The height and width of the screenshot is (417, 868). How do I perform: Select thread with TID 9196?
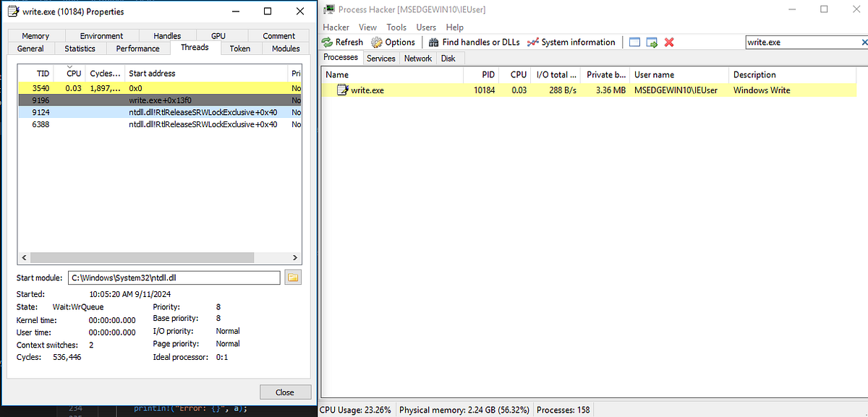tap(159, 100)
